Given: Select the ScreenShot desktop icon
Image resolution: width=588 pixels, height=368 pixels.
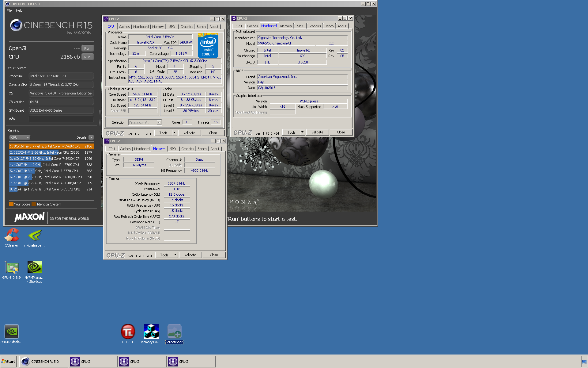Looking at the screenshot, I should coord(175,334).
